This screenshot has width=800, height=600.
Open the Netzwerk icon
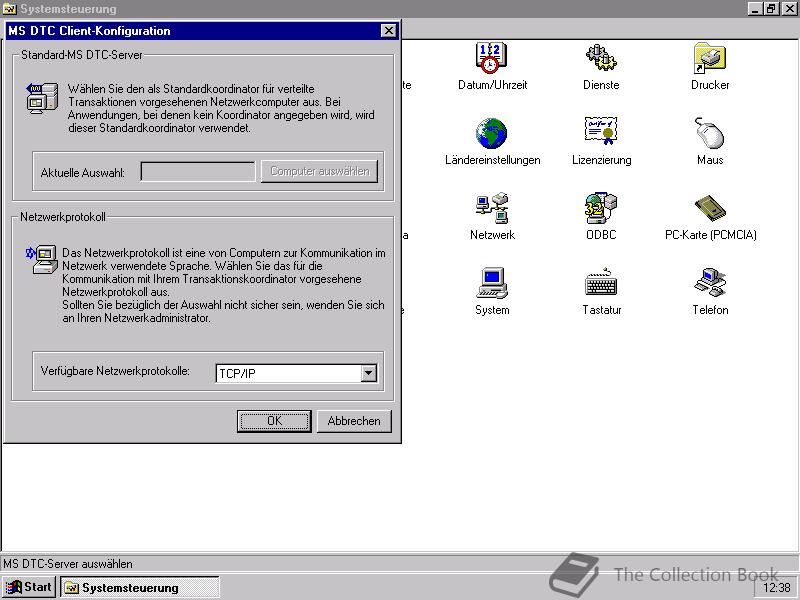492,208
